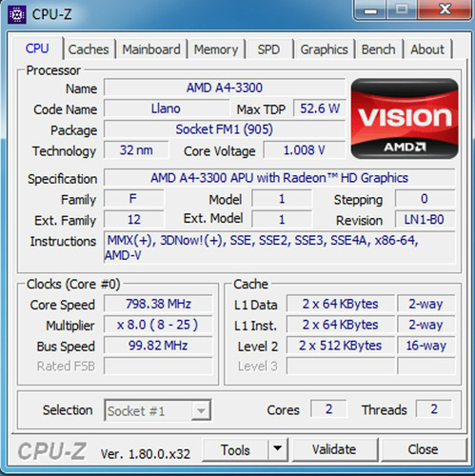475x476 pixels.
Task: Click the 16-way Level 2 associativity value
Action: click(426, 346)
